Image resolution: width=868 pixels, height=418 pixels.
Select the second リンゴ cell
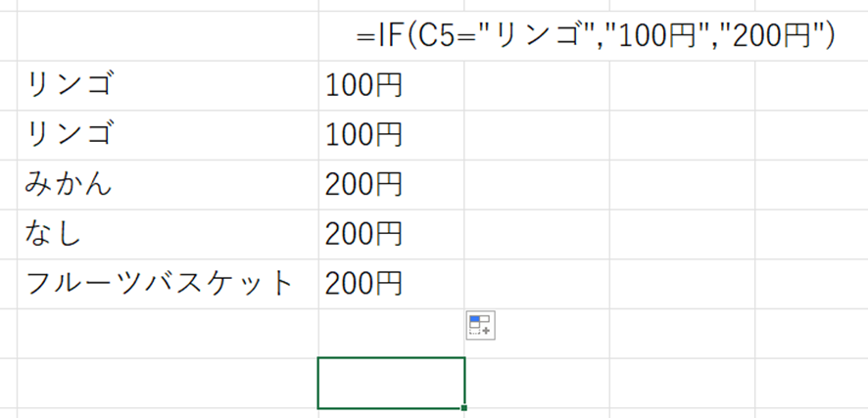(x=167, y=135)
